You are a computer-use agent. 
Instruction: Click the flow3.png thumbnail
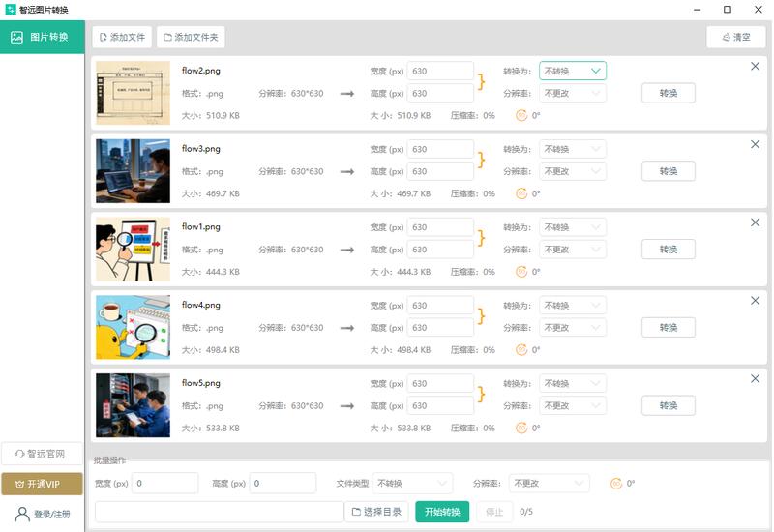133,171
